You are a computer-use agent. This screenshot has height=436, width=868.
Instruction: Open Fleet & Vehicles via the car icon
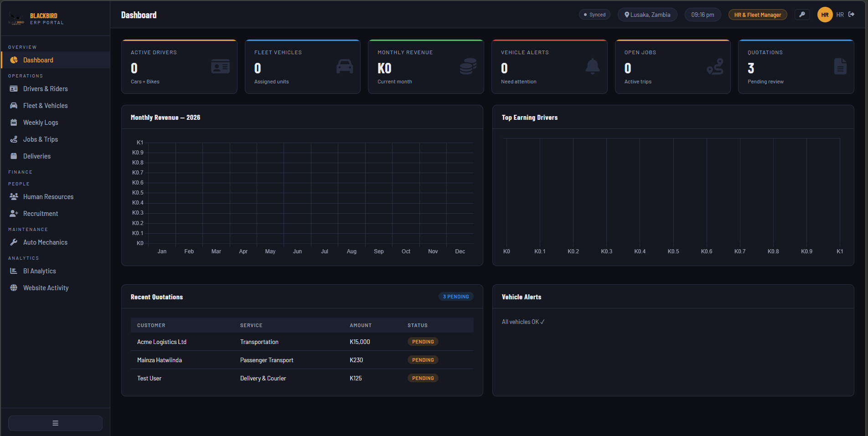(14, 105)
